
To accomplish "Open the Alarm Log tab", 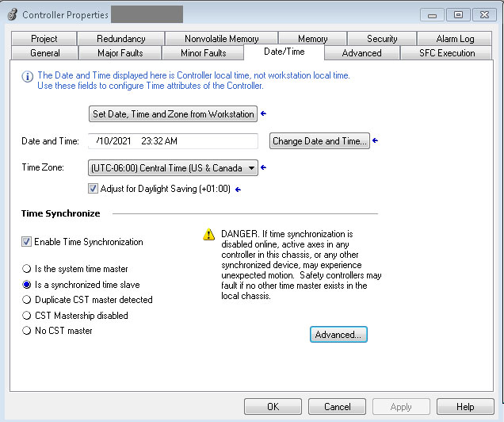I will pyautogui.click(x=455, y=39).
